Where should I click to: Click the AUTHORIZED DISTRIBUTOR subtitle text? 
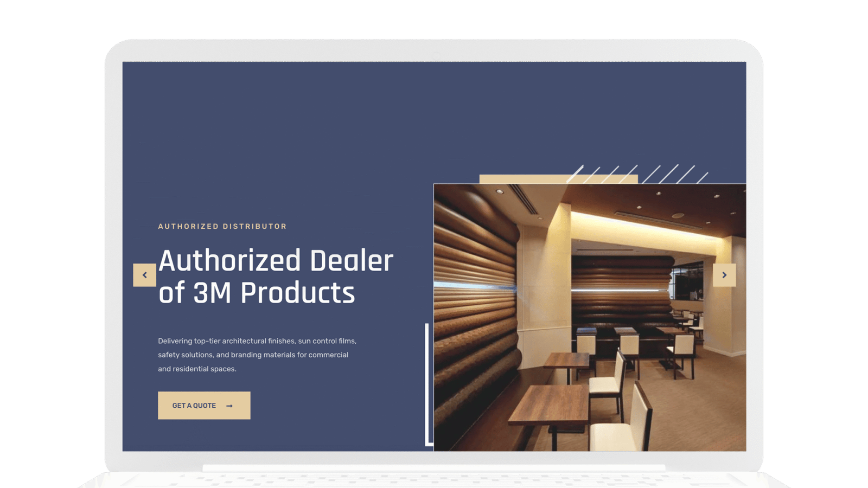[222, 227]
